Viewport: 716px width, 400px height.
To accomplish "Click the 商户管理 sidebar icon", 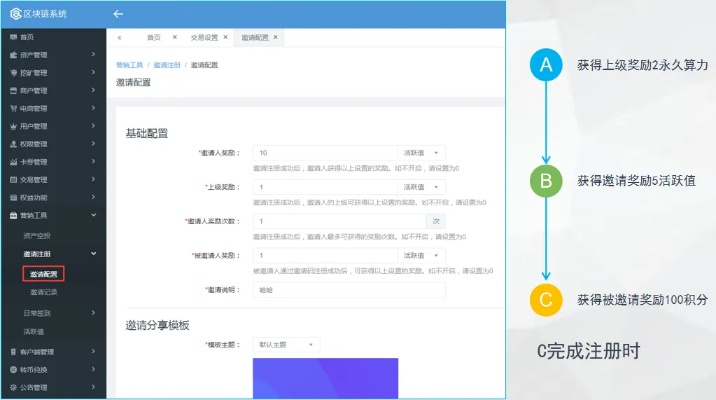I will (x=12, y=90).
